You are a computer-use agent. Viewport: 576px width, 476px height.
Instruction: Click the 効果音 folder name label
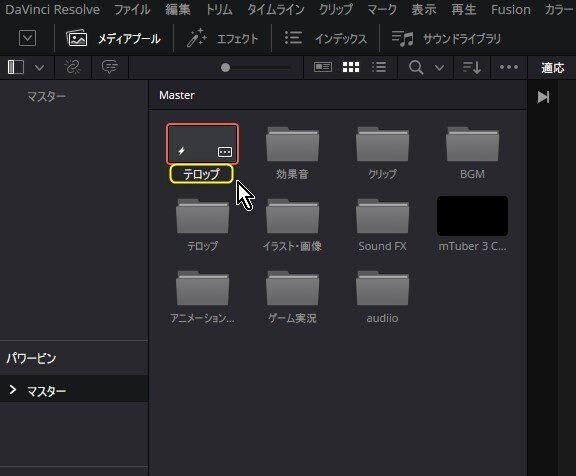pos(292,174)
